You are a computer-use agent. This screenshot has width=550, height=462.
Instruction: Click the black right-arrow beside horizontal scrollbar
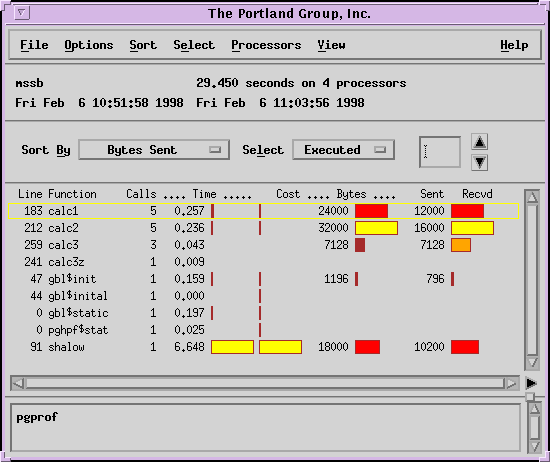531,383
